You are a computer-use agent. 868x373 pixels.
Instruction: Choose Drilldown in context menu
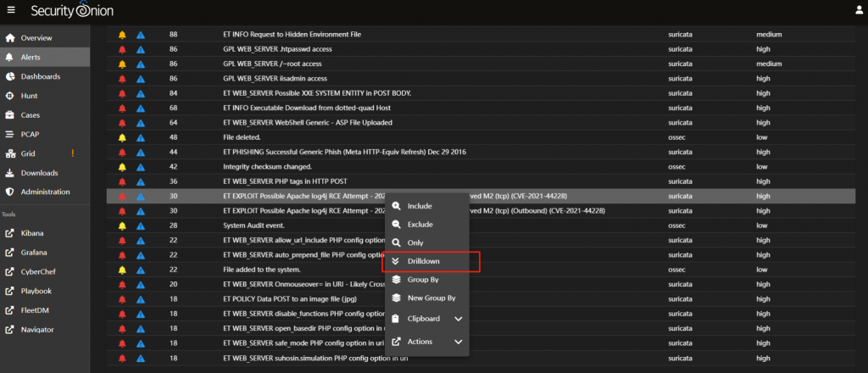tap(427, 261)
